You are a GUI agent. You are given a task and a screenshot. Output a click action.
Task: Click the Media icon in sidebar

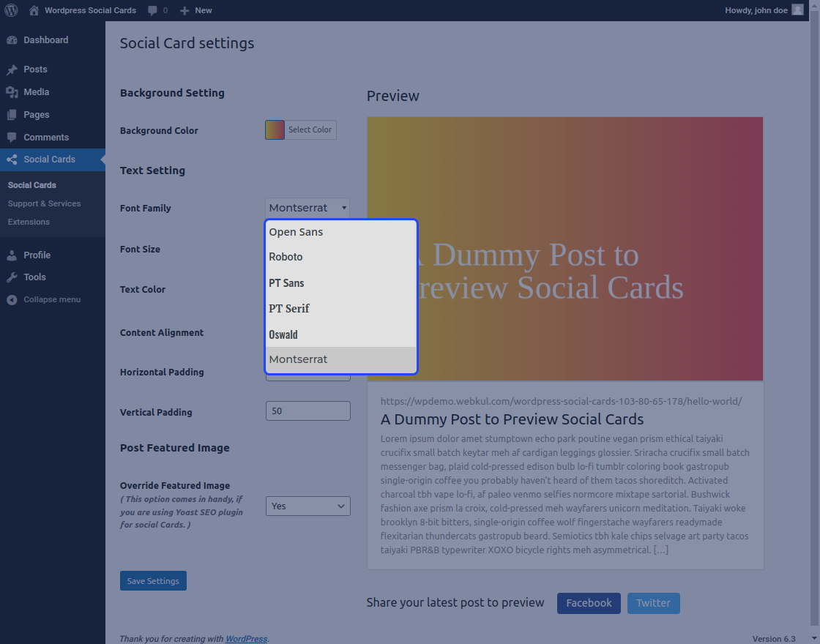click(x=12, y=92)
